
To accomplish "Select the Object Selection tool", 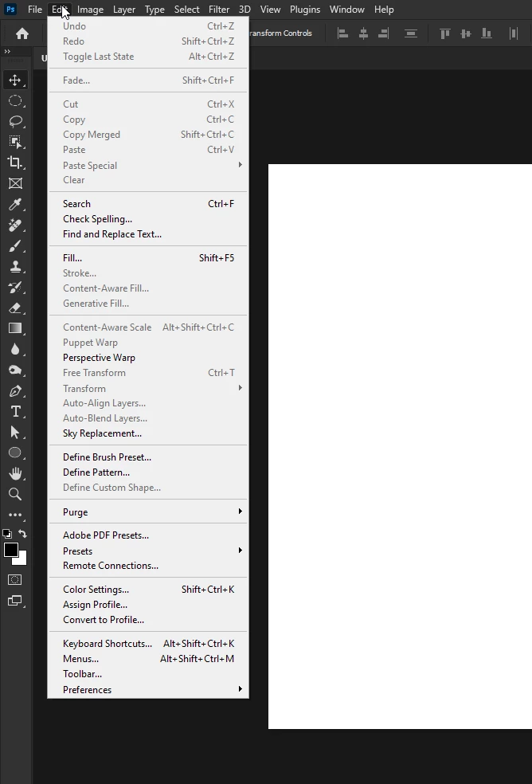I will click(x=15, y=142).
